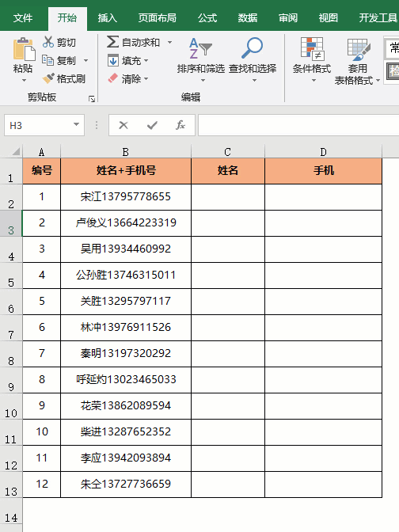Click the Clear eraser icon
Viewport: 399px width, 532px height.
[x=112, y=78]
